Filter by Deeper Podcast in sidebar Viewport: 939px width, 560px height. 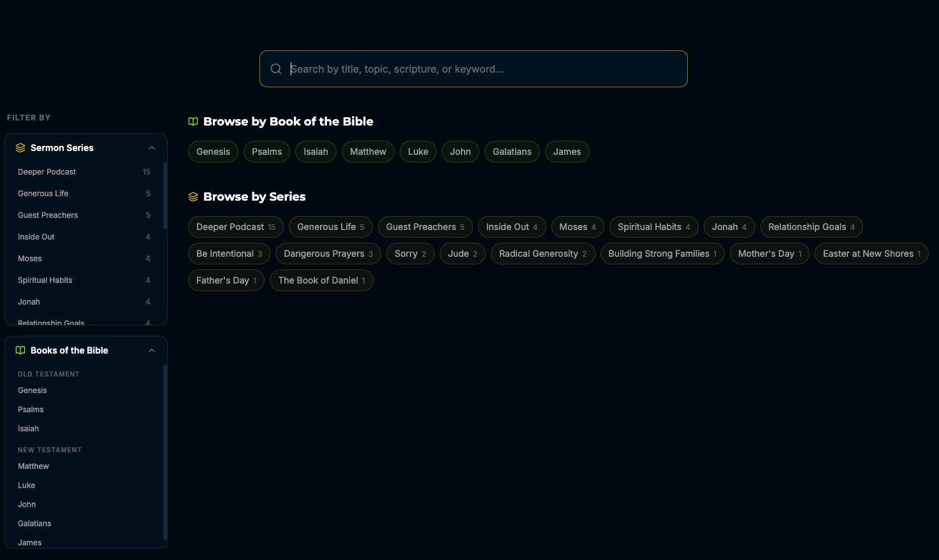coord(84,172)
